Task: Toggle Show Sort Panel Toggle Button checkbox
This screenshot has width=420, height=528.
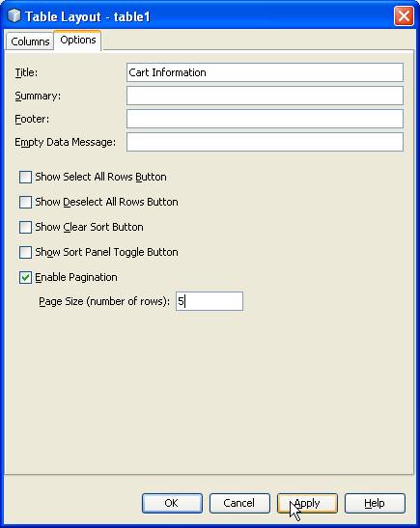Action: [26, 252]
